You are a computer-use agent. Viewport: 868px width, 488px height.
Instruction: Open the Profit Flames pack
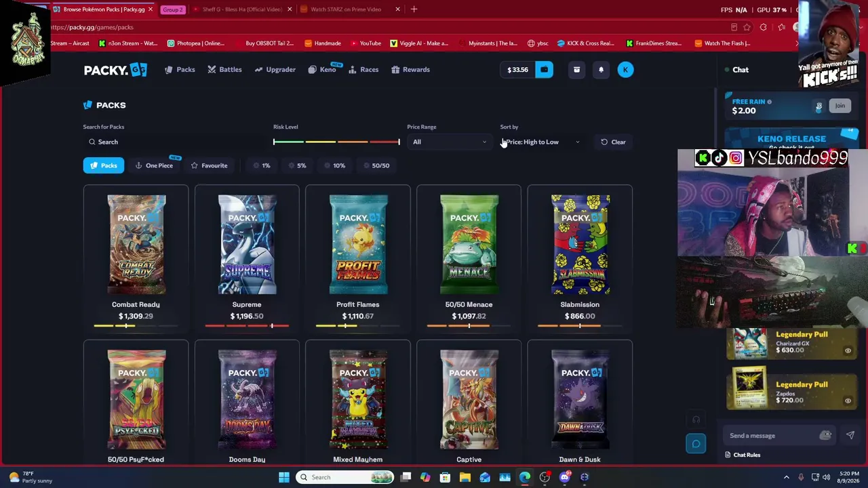358,258
